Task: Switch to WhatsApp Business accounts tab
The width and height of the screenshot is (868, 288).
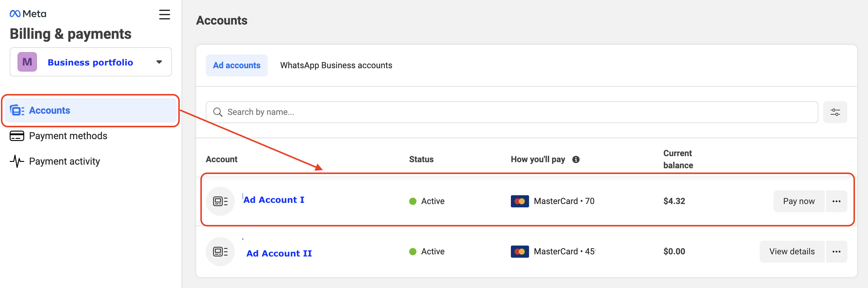Action: coord(336,65)
